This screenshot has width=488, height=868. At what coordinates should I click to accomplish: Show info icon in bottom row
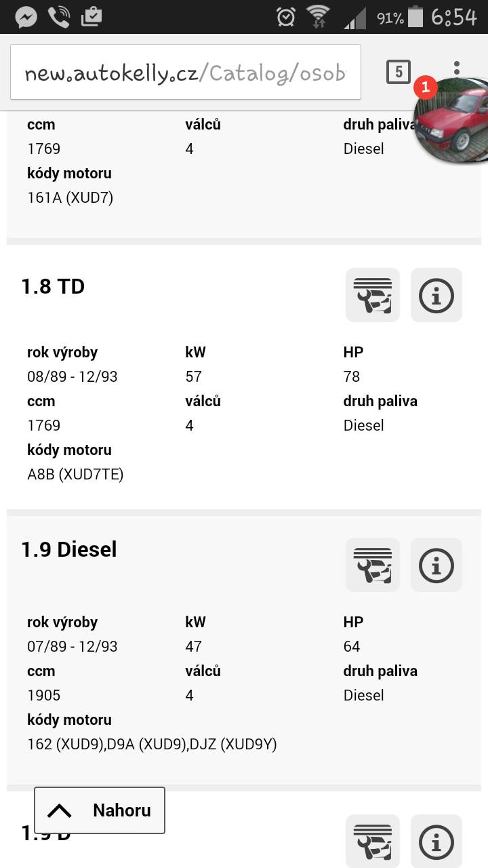(436, 841)
